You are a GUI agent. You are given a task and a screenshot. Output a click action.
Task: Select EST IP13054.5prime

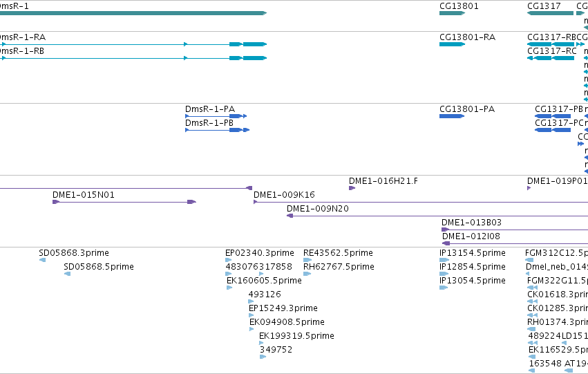444,288
